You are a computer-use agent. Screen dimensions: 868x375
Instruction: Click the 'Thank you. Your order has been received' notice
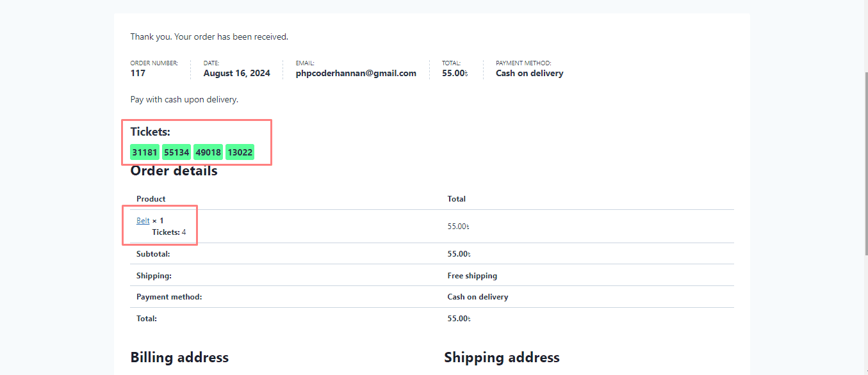[x=209, y=37]
